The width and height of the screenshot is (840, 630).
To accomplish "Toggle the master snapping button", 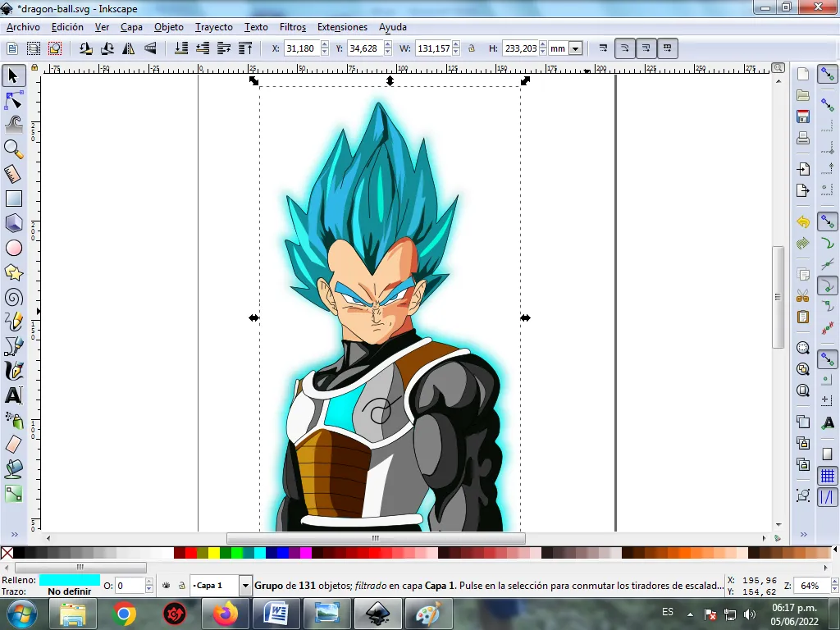I will click(827, 74).
